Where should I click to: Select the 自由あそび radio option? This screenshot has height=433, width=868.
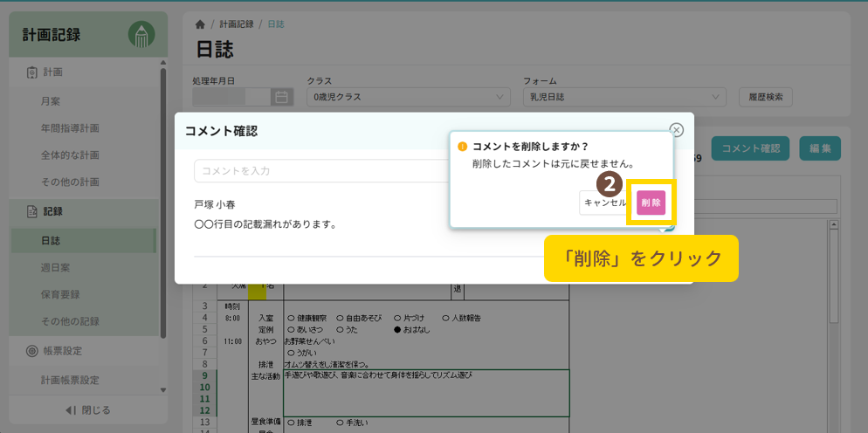click(x=340, y=319)
